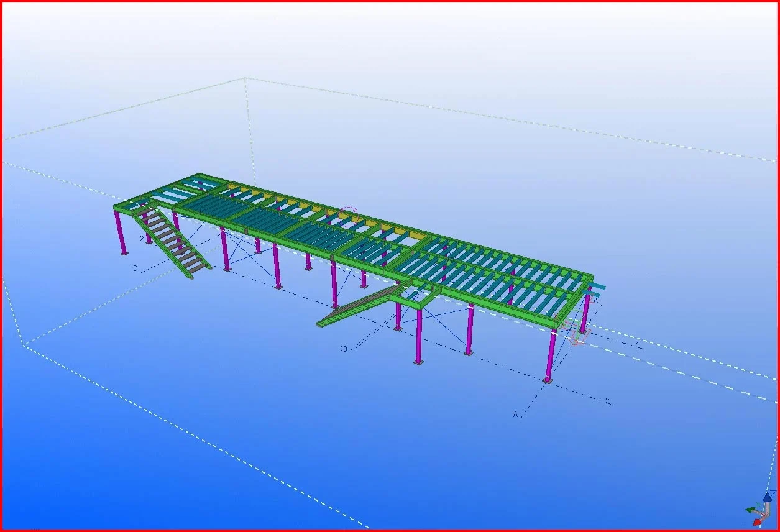Click grid label "CB" near the ramp
The width and height of the screenshot is (780, 532).
tap(344, 349)
